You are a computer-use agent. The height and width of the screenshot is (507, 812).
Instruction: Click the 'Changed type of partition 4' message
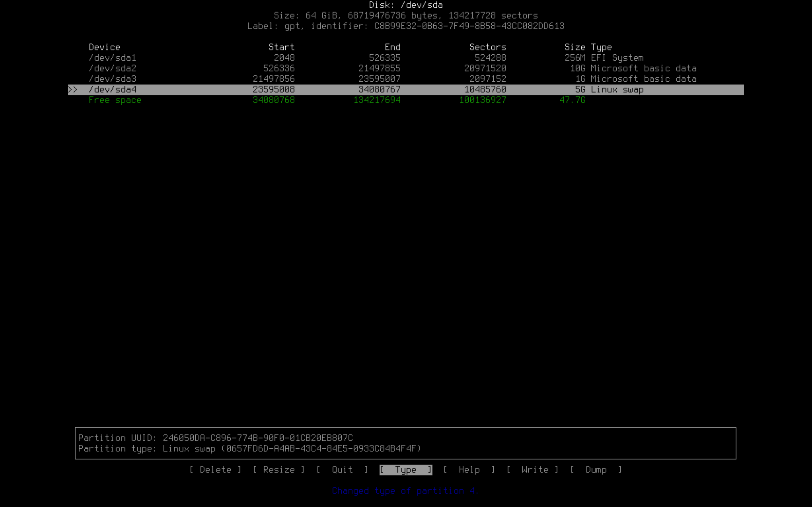coord(405,491)
